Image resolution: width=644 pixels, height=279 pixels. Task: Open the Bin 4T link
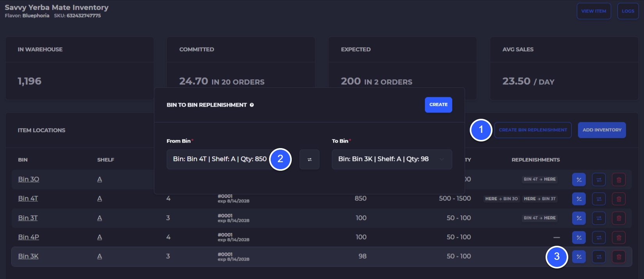click(x=28, y=199)
